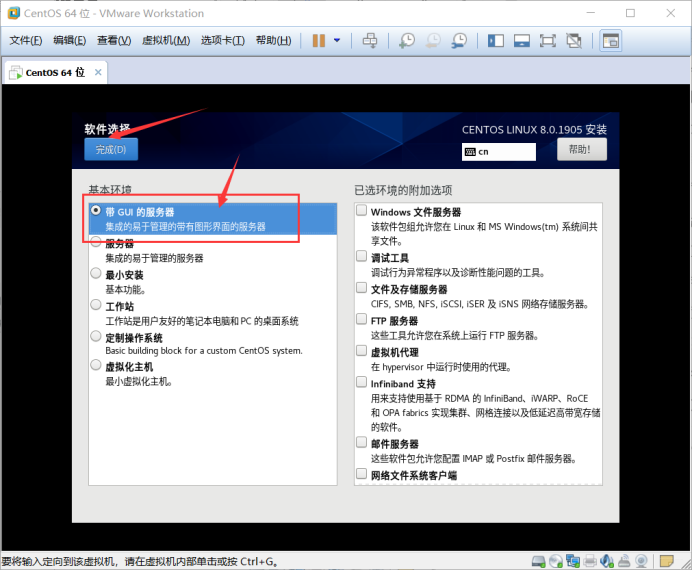Check the FTP 服务器 add-on
The width and height of the screenshot is (692, 570).
361,319
